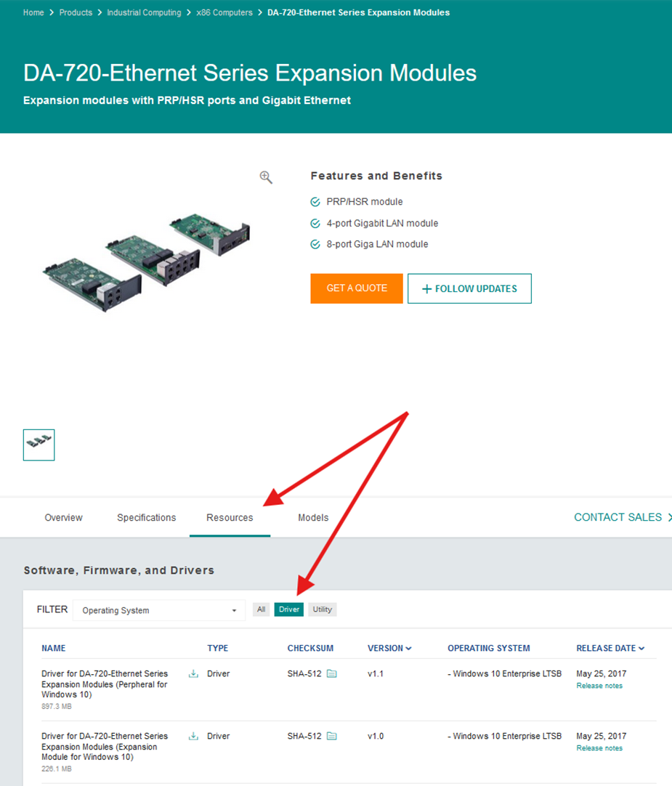Click the Follow Updates button
The width and height of the screenshot is (672, 786).
click(469, 288)
